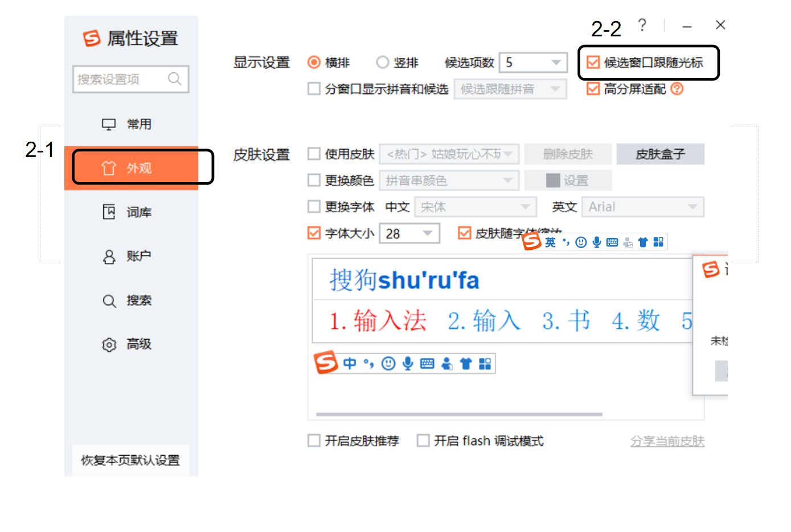Select the 竖排 radio button

point(382,63)
